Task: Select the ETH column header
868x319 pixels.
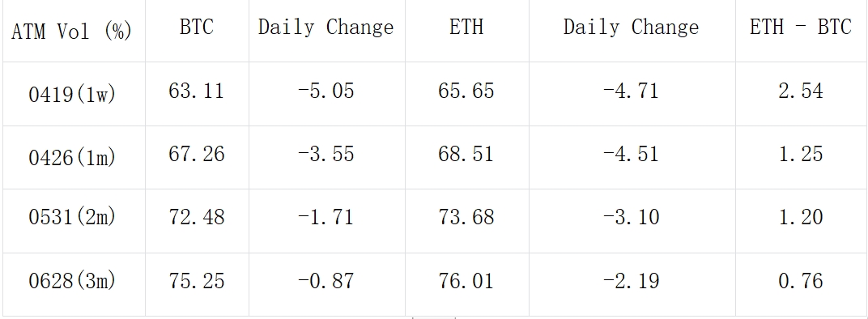Action: (x=466, y=31)
